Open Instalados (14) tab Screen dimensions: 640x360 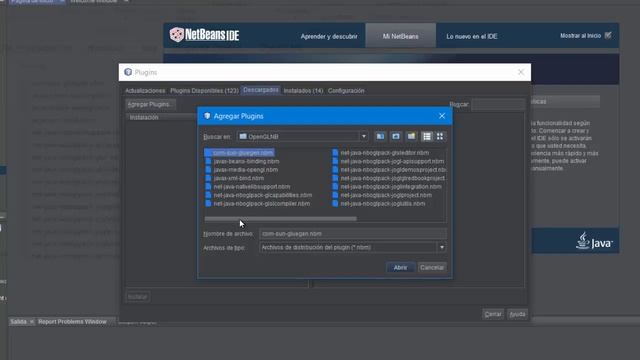coord(303,91)
